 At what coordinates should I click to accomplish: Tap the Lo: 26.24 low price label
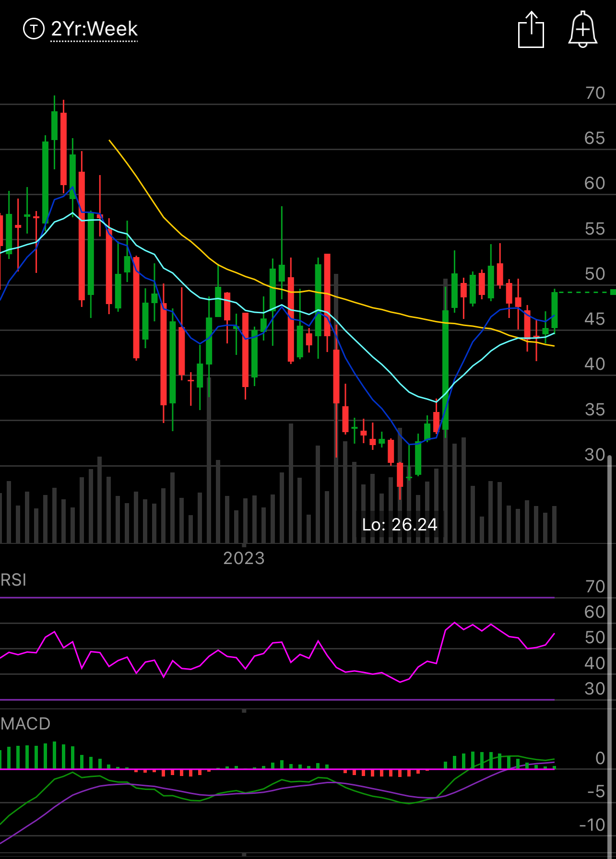[400, 525]
